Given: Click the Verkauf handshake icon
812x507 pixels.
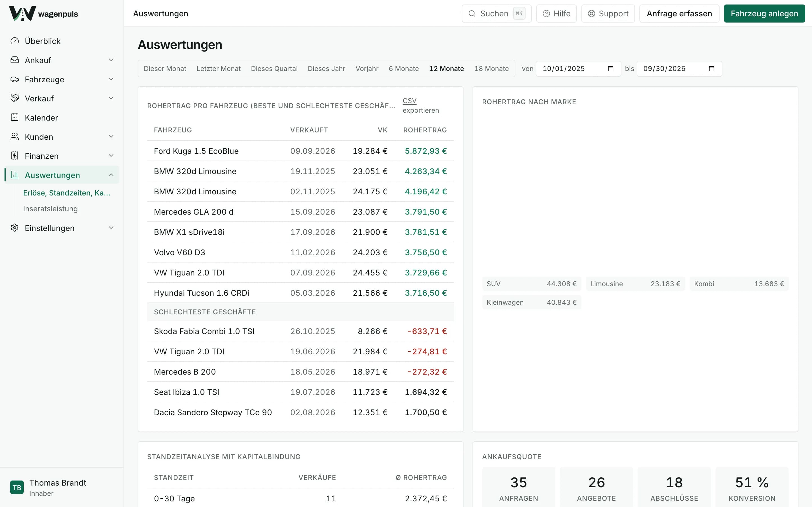Looking at the screenshot, I should pos(15,98).
